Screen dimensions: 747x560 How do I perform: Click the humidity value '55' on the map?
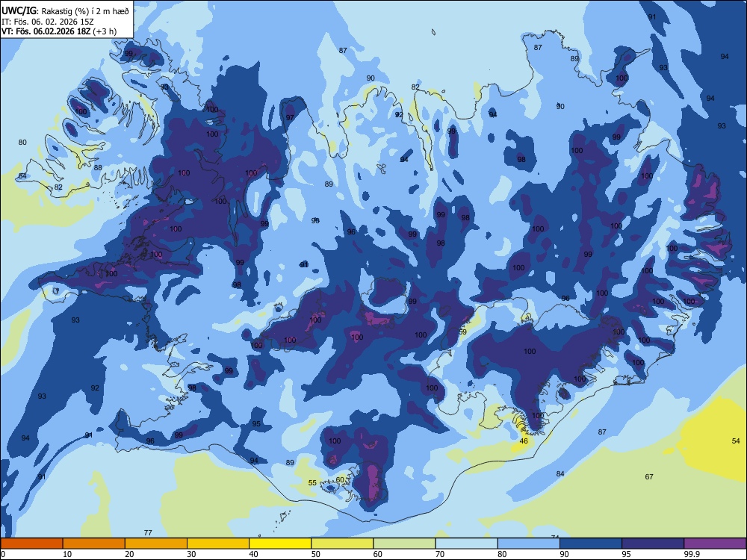(312, 482)
